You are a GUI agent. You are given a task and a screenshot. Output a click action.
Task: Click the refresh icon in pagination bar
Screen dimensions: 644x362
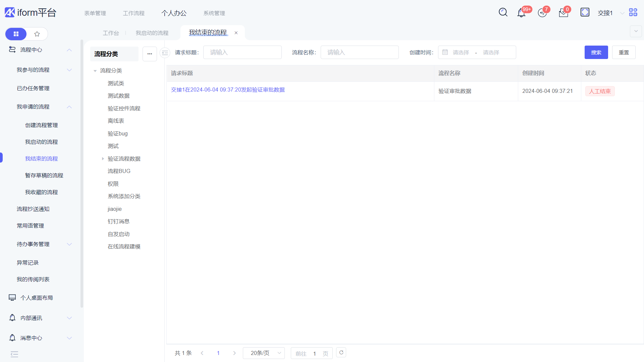[x=341, y=353]
